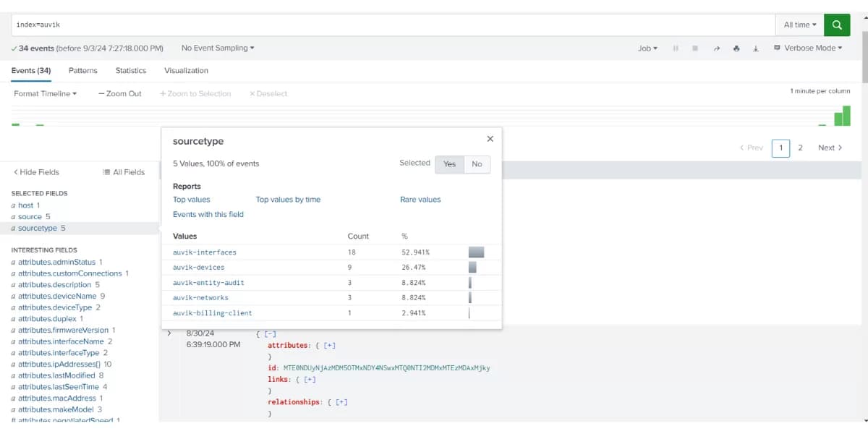Open the All time picker

tap(798, 24)
